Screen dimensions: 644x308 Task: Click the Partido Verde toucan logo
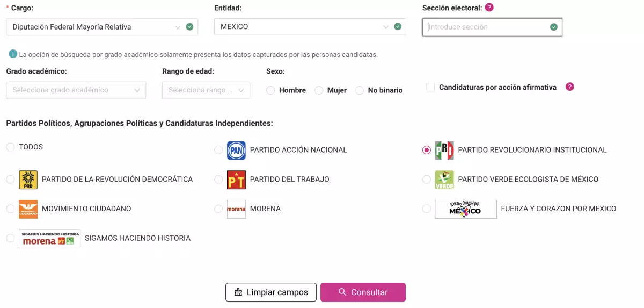[x=444, y=180]
